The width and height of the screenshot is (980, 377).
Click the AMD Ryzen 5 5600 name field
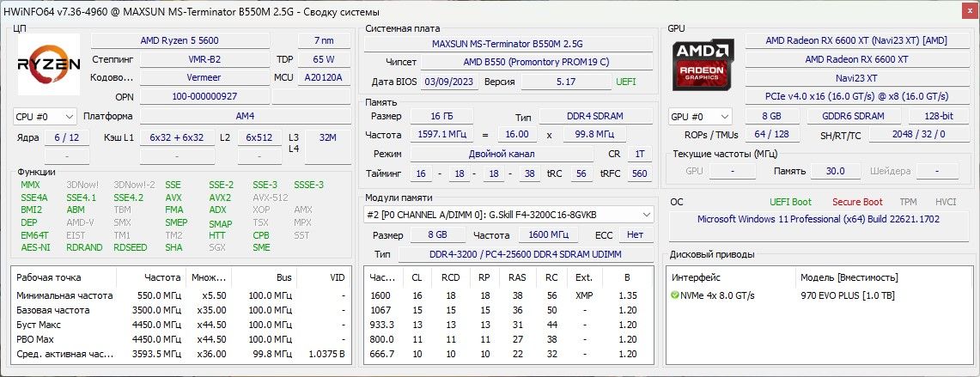click(x=180, y=40)
